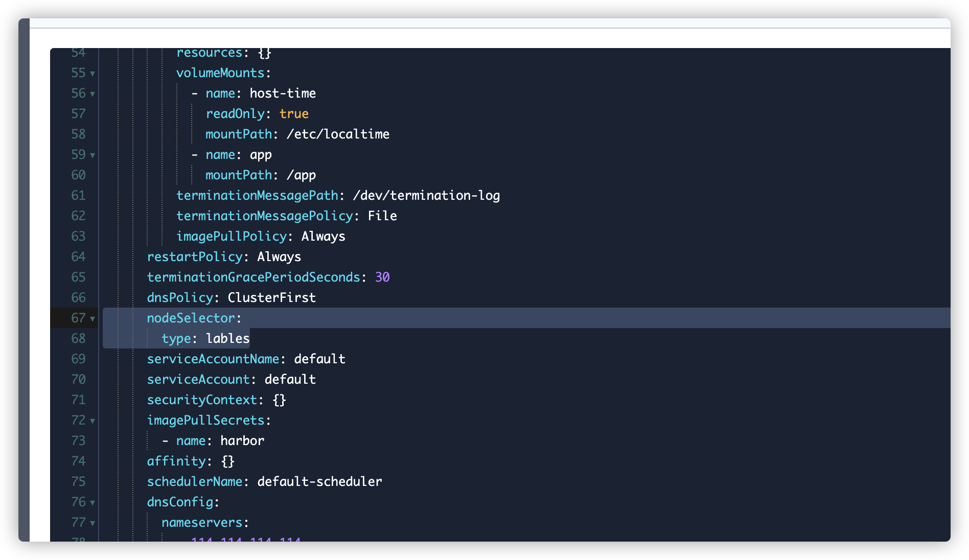Click the nameservers key

click(x=202, y=523)
